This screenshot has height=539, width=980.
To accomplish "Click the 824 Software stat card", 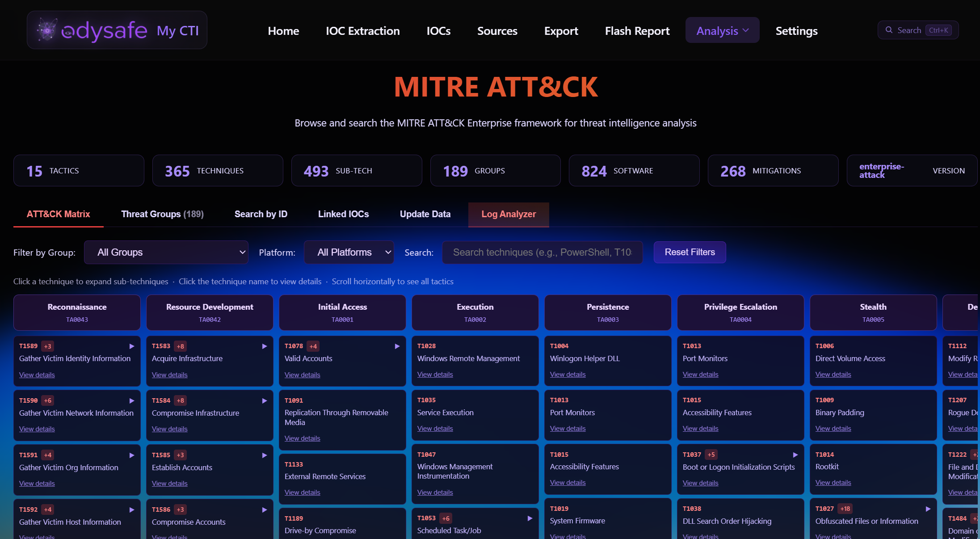I will point(634,170).
